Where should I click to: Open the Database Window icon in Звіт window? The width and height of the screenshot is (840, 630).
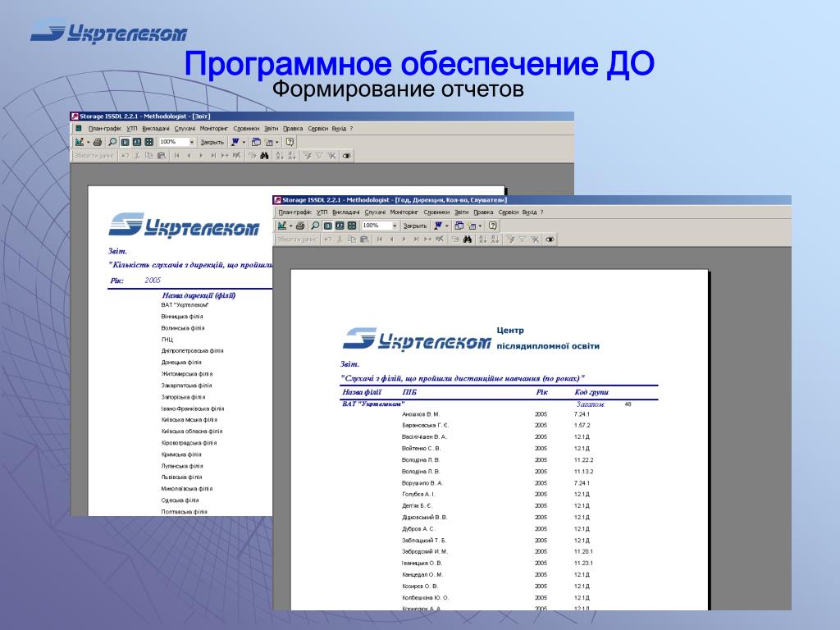pos(256,142)
